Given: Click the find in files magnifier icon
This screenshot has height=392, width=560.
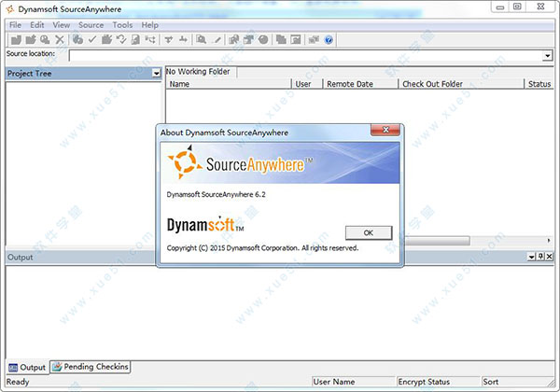Looking at the screenshot, I should point(201,39).
